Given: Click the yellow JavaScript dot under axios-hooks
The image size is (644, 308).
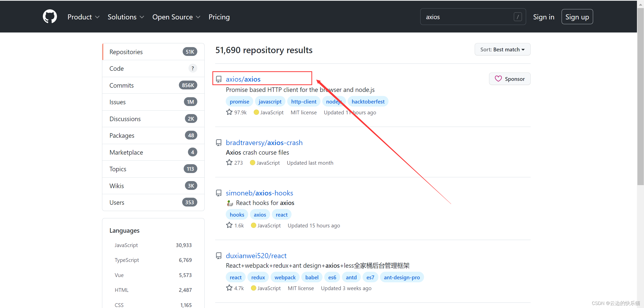Looking at the screenshot, I should [253, 225].
